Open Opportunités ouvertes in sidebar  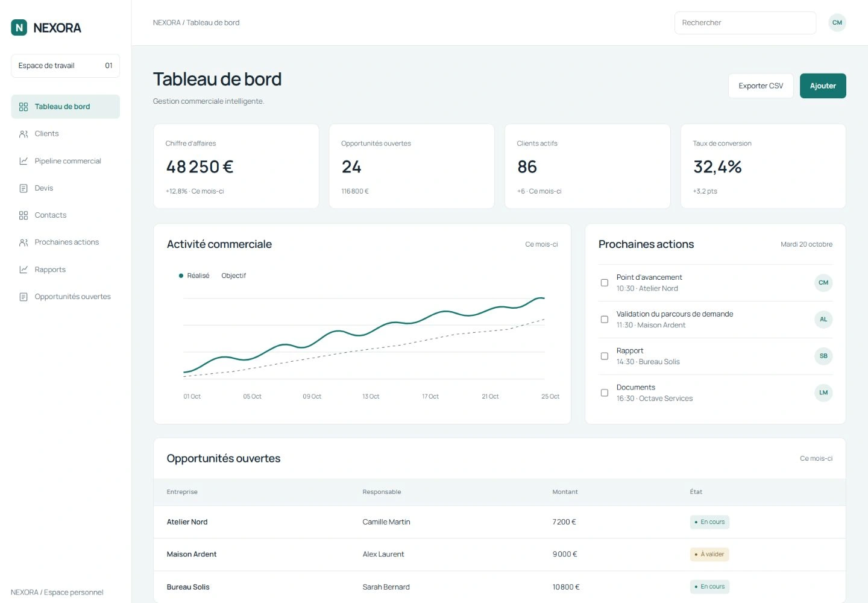65,297
